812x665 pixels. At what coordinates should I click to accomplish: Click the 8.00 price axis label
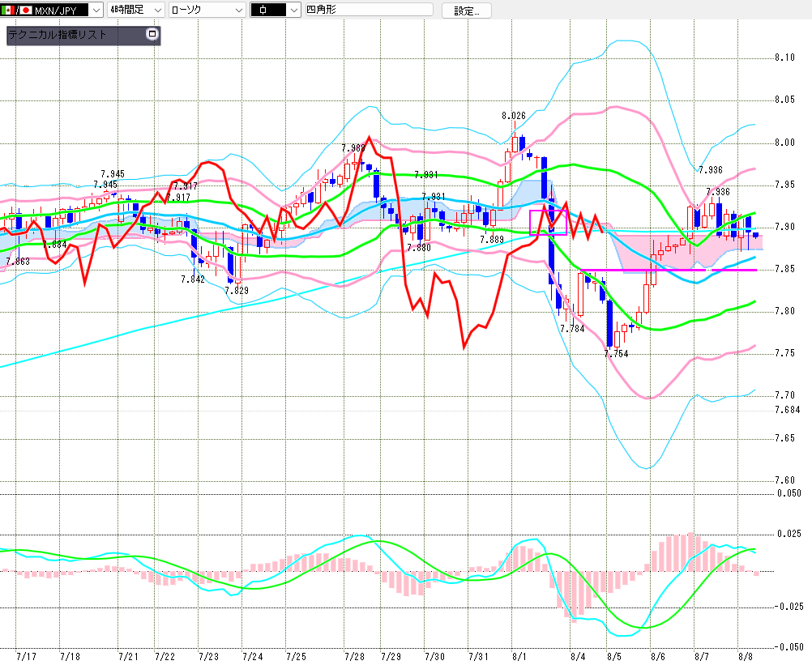tap(784, 143)
